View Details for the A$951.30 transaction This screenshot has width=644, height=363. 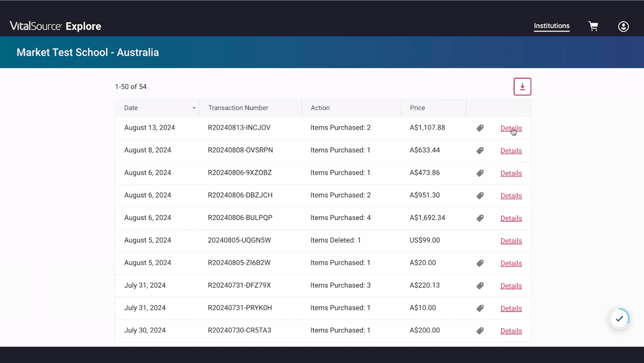click(511, 196)
